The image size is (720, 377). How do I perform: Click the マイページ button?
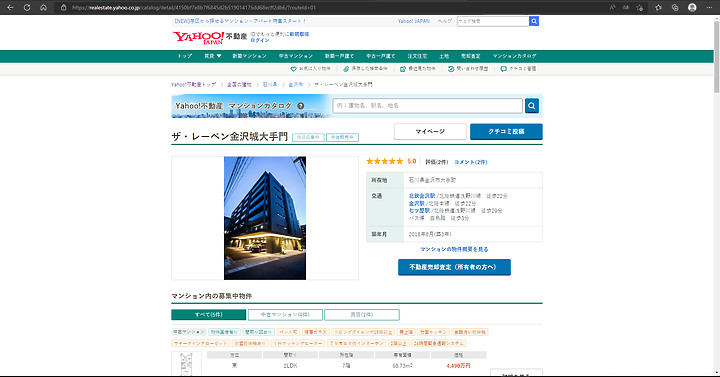coord(430,131)
